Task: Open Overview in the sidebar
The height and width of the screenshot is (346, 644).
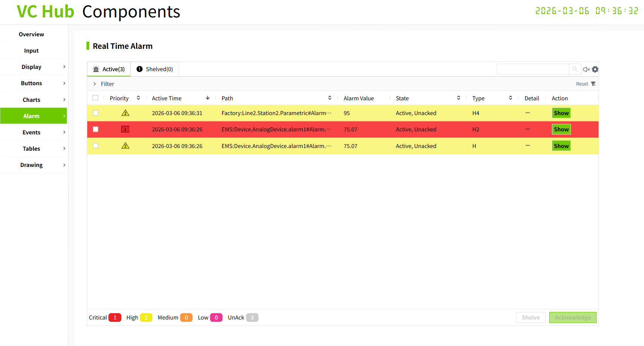Action: [x=31, y=34]
